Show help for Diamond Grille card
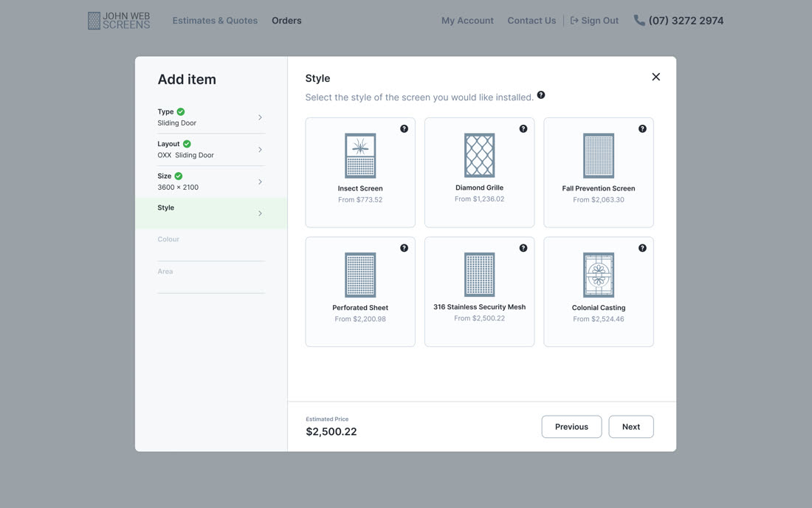Screen dimensions: 812x508 (523, 129)
